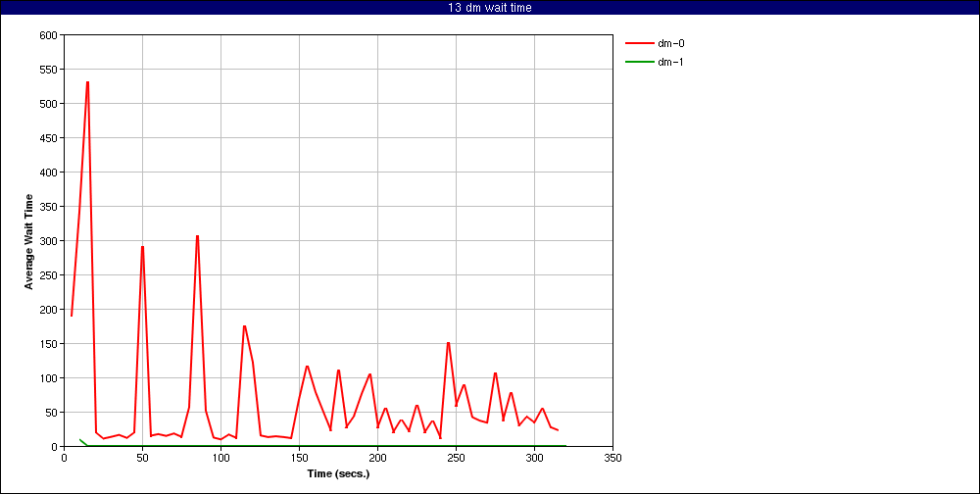
Task: Click the green dm-1 legend line swatch
Action: [x=638, y=62]
